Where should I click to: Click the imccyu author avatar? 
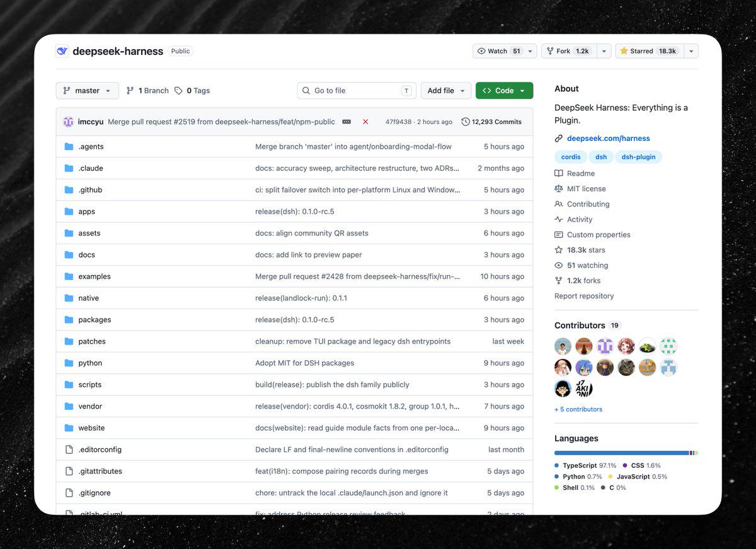coord(68,122)
